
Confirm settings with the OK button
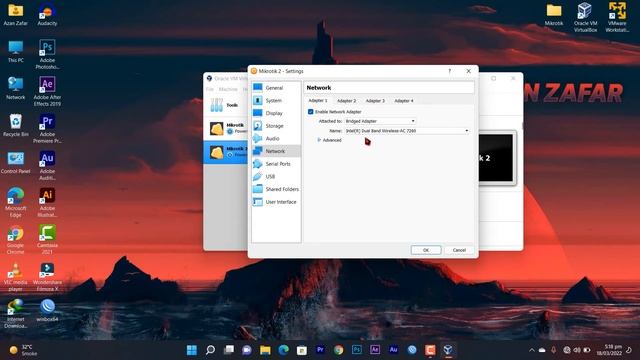[x=426, y=250]
